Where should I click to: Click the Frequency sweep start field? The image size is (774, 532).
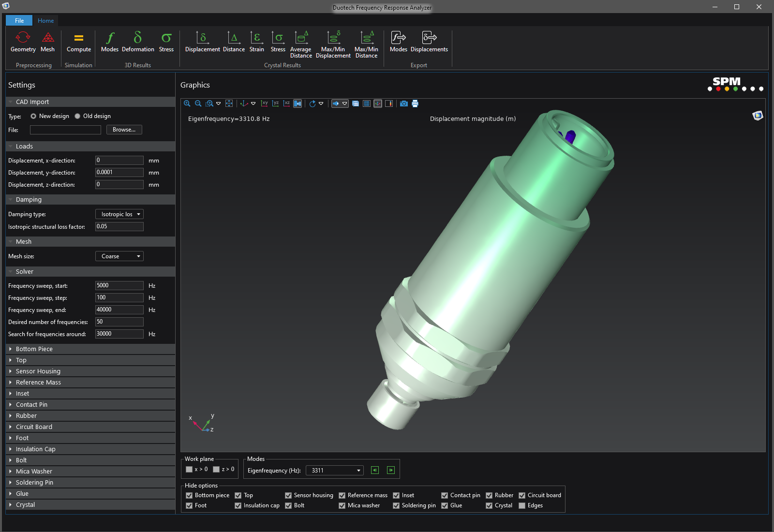(119, 286)
